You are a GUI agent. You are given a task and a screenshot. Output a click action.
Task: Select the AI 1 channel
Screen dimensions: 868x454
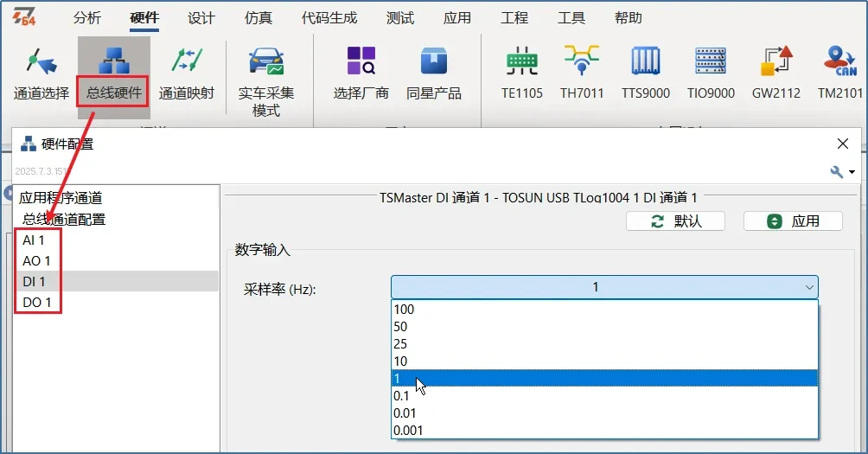33,240
